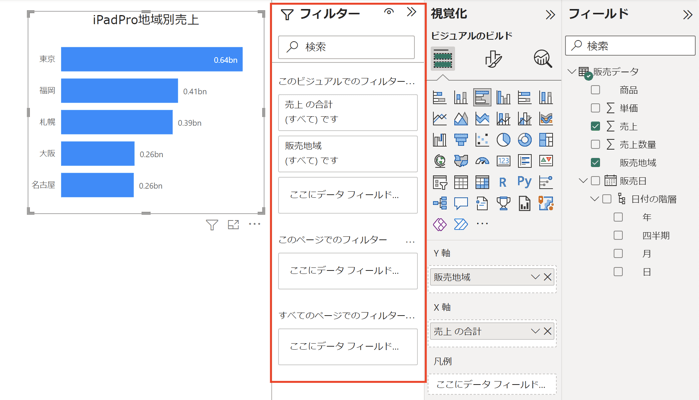Choose the area chart visual
This screenshot has height=400, width=699.
pyautogui.click(x=461, y=119)
